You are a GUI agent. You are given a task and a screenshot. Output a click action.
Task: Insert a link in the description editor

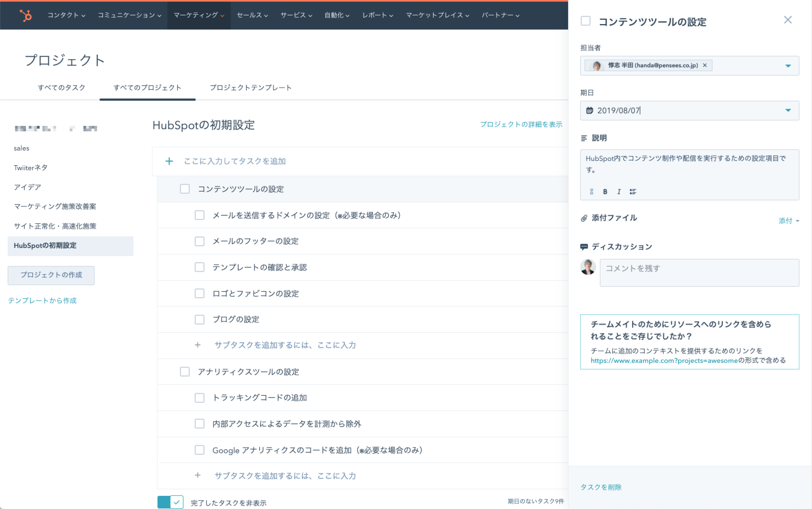(591, 192)
